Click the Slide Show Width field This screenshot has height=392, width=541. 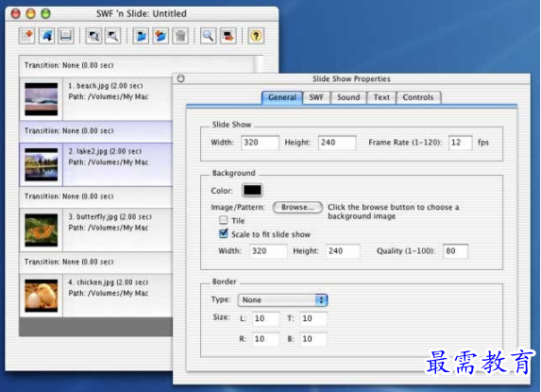pos(260,143)
